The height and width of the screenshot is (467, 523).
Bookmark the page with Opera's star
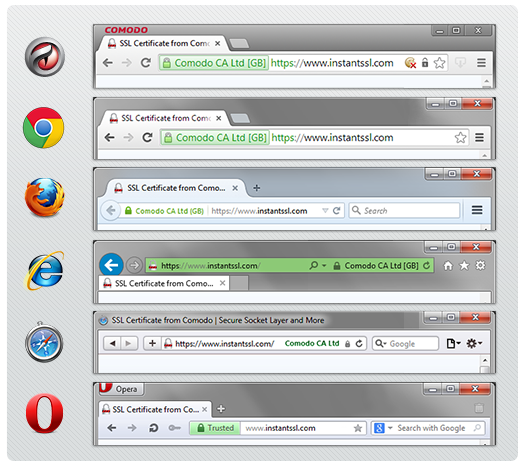pyautogui.click(x=358, y=428)
